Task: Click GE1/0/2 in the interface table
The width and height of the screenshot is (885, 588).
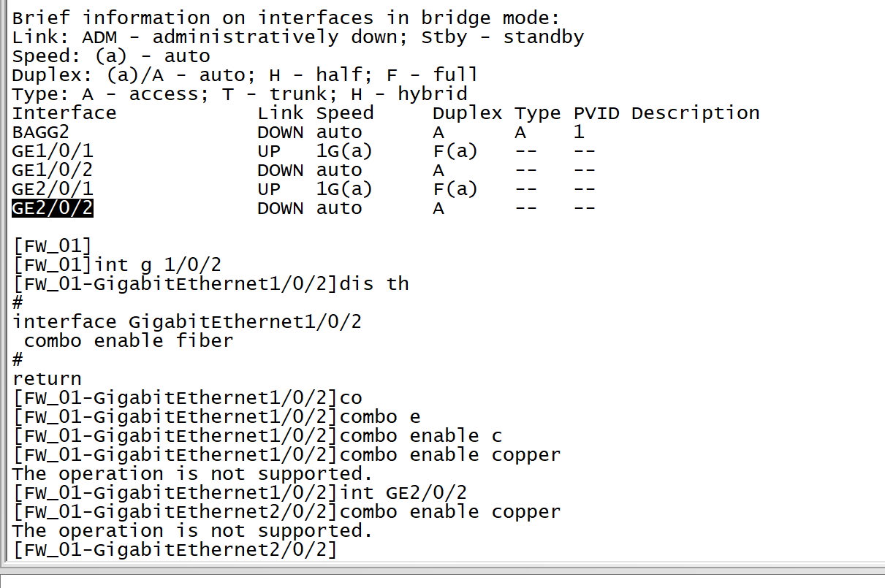Action: [x=53, y=170]
